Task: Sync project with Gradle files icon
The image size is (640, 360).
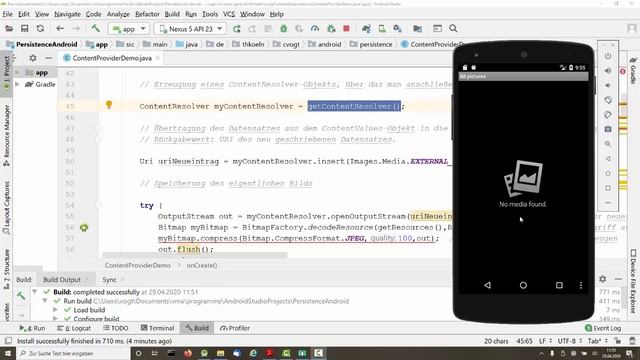Action: coord(366,29)
